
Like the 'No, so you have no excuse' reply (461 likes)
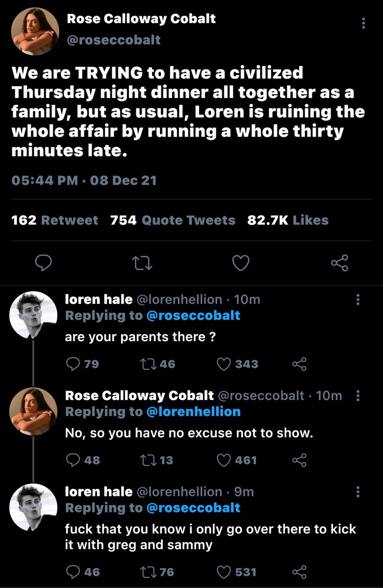click(224, 460)
